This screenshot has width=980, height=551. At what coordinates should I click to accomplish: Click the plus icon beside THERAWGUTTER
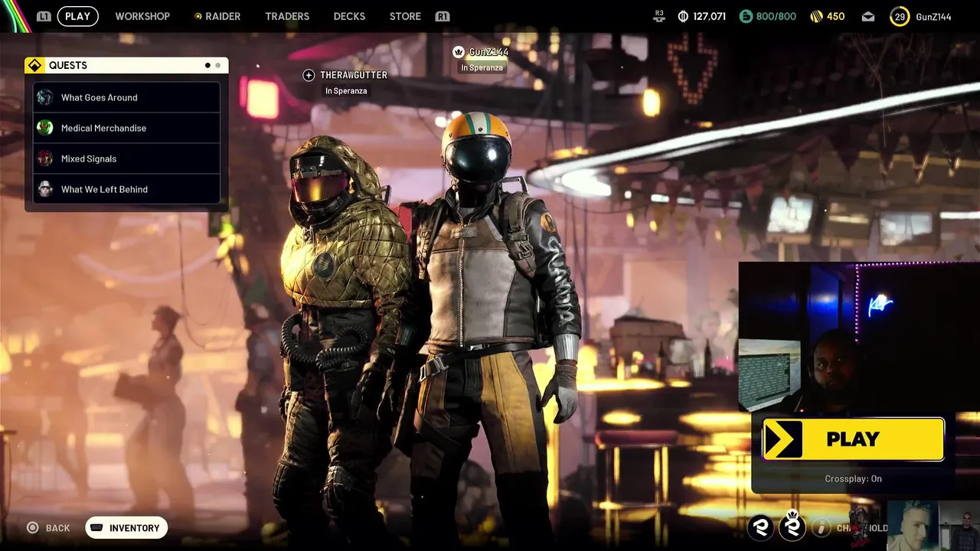[309, 75]
